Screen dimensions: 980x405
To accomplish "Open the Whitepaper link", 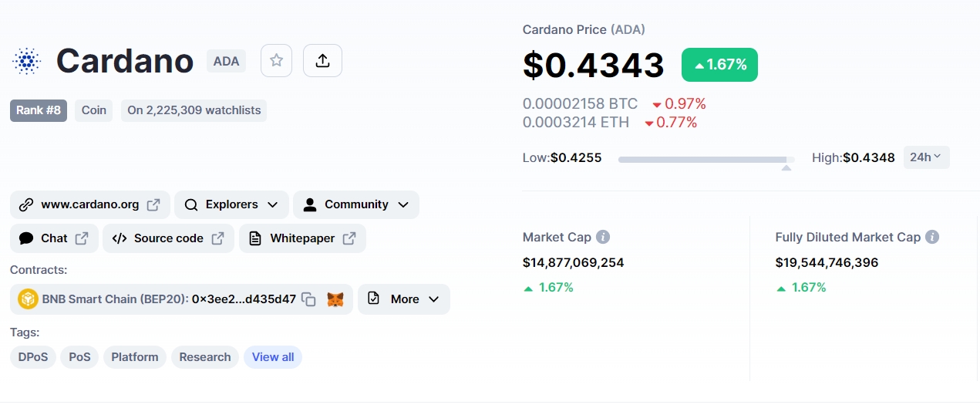I will tap(302, 238).
